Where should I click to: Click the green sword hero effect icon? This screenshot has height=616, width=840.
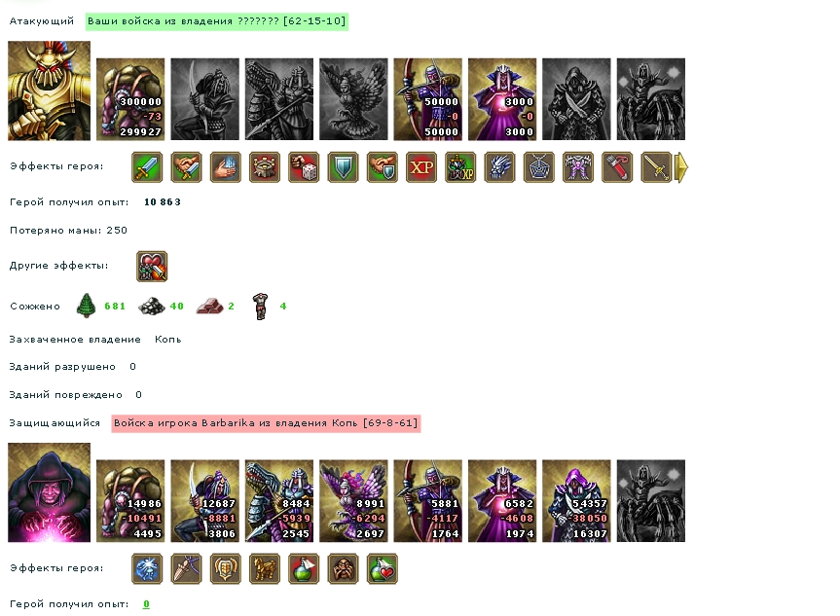point(147,167)
